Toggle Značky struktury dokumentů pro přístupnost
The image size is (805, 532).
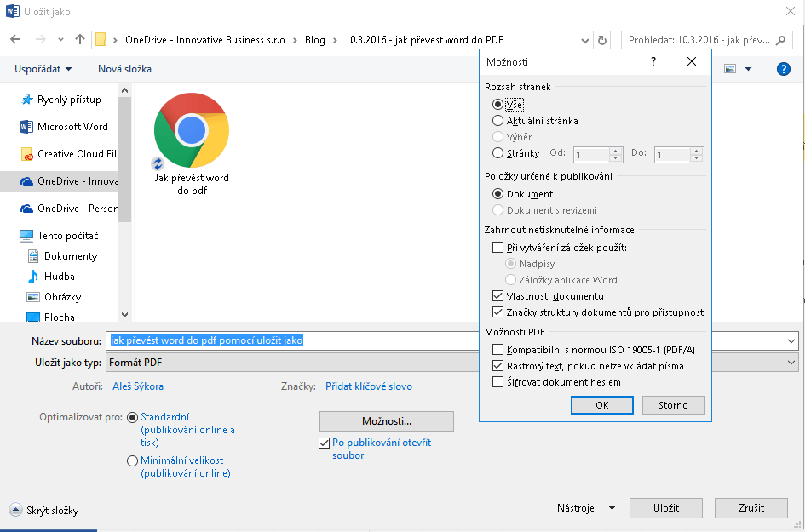click(497, 312)
